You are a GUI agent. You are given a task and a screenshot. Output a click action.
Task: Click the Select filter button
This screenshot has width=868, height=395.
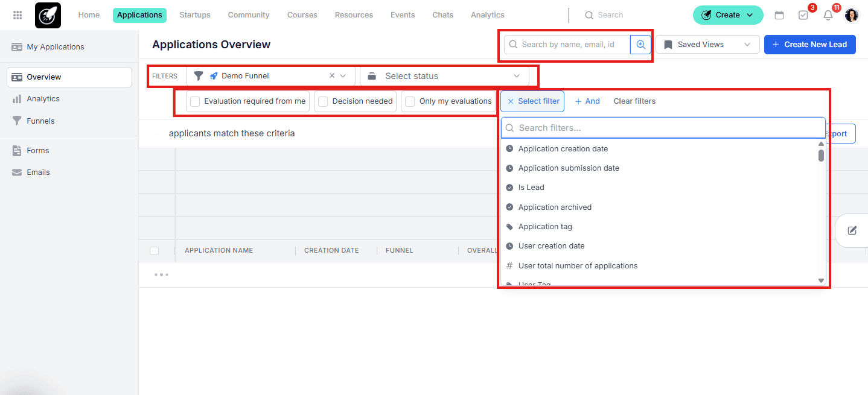(x=532, y=101)
